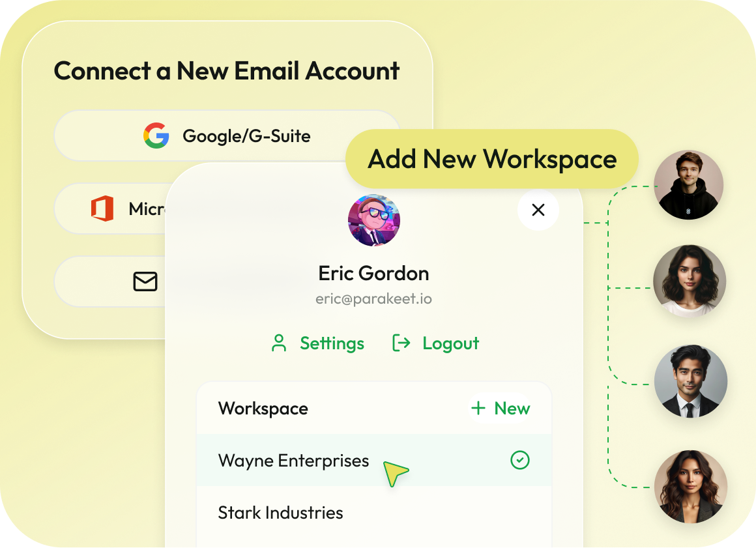The height and width of the screenshot is (548, 756).
Task: Select avatar of man in suit and tie
Action: [690, 381]
